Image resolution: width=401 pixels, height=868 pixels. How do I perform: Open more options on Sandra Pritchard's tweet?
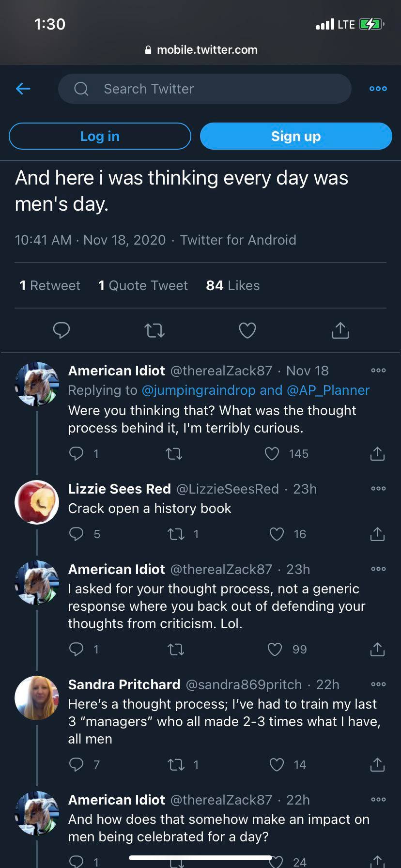click(378, 684)
